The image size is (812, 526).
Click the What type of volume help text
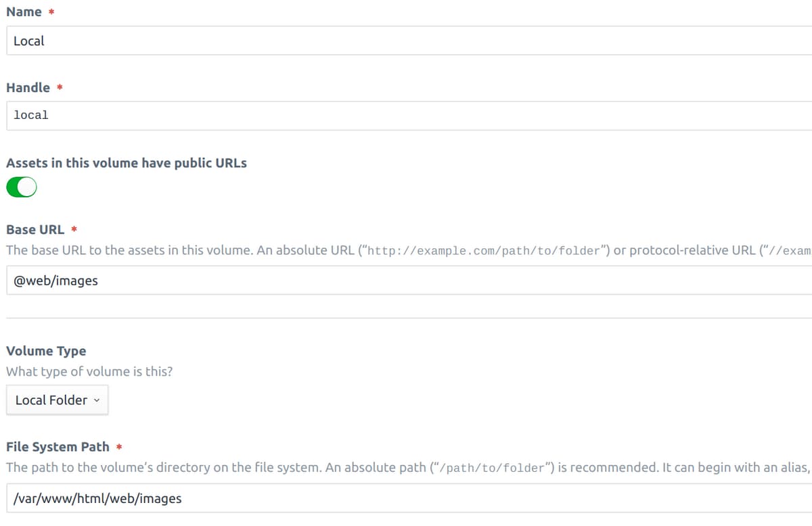(x=89, y=372)
